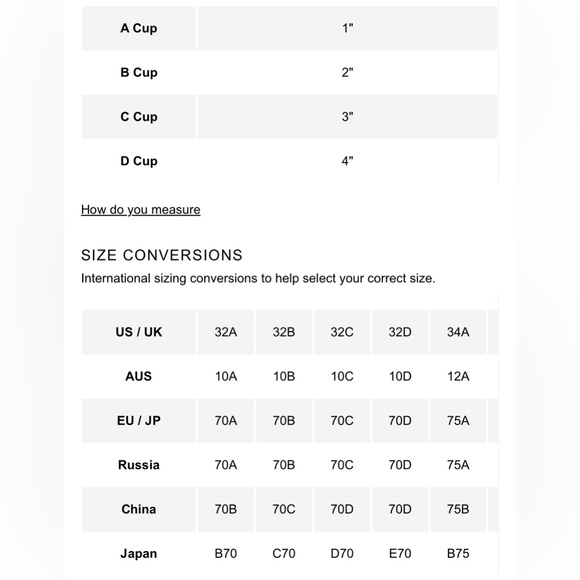Select the 34A size cell
The image size is (580, 580).
tap(458, 332)
